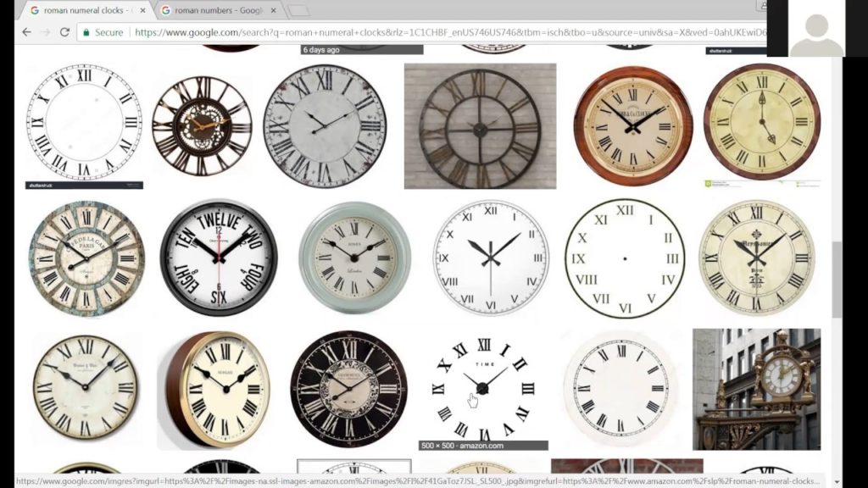
Task: Click the scrollbar down arrow at bottom right
Action: coord(837,482)
